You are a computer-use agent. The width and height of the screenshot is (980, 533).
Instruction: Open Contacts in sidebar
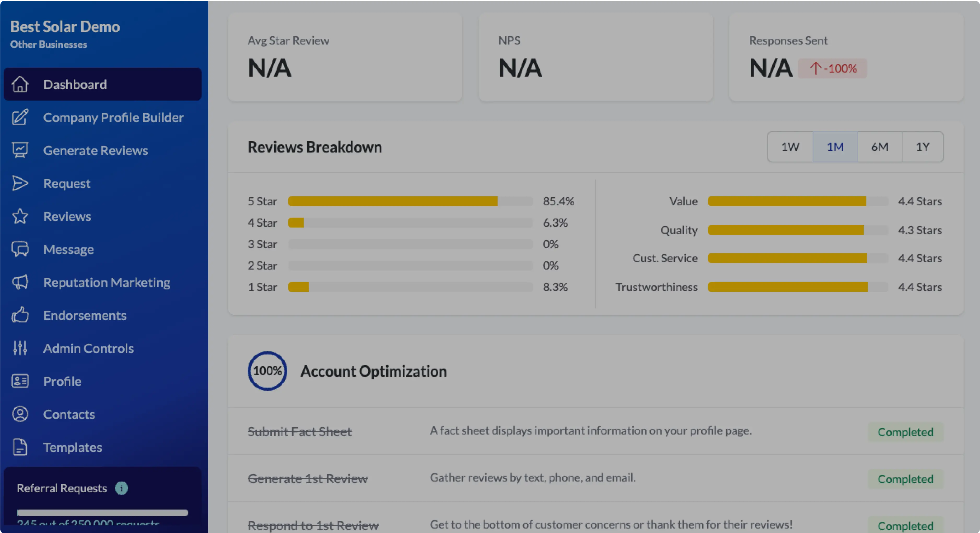click(69, 414)
